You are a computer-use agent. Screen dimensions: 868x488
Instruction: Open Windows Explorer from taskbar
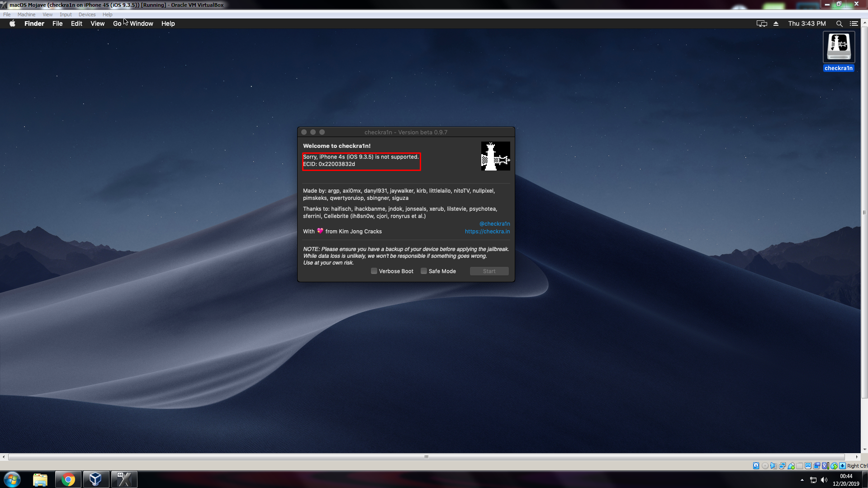pyautogui.click(x=40, y=479)
